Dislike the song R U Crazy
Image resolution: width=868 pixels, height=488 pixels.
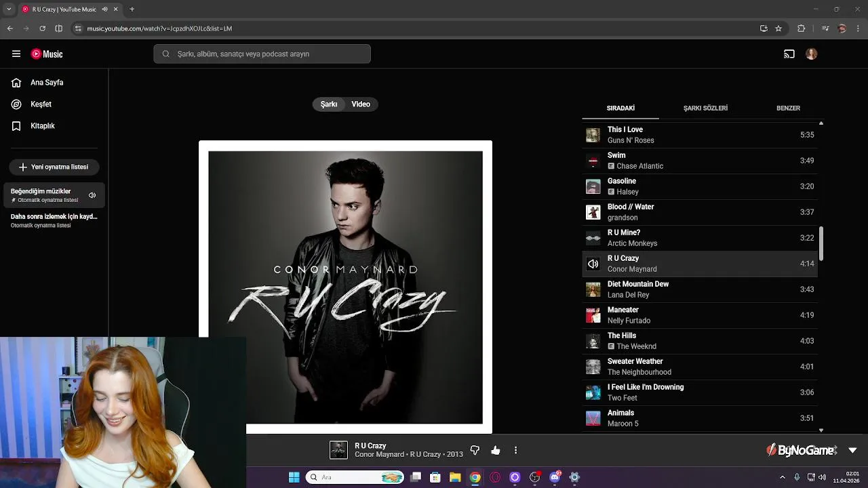point(475,450)
